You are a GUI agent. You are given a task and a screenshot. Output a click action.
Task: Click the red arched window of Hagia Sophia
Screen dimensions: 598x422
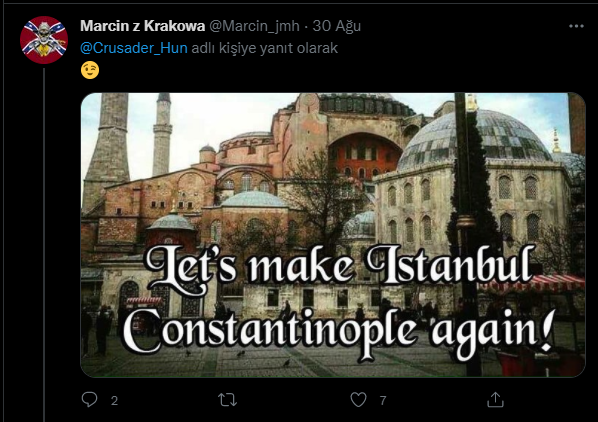(x=365, y=156)
